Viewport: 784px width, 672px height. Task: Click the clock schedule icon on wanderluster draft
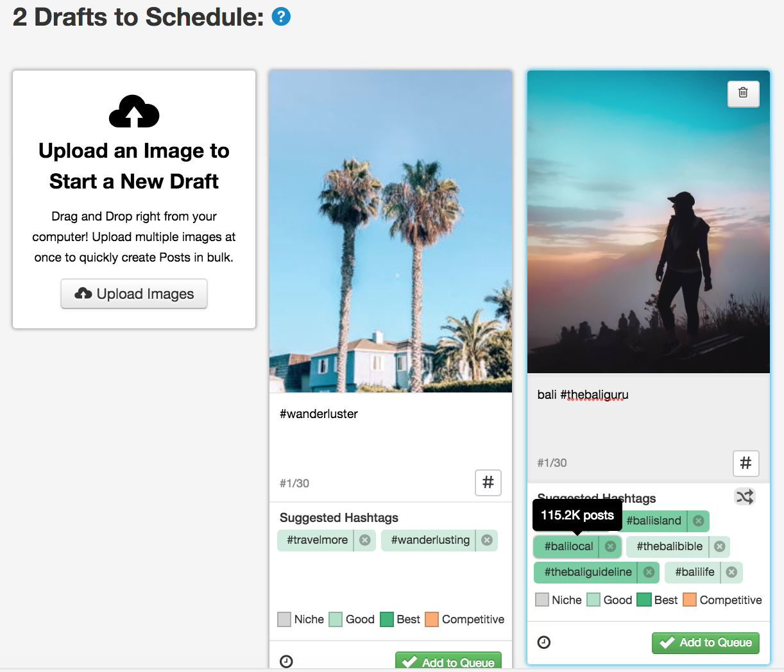click(286, 661)
